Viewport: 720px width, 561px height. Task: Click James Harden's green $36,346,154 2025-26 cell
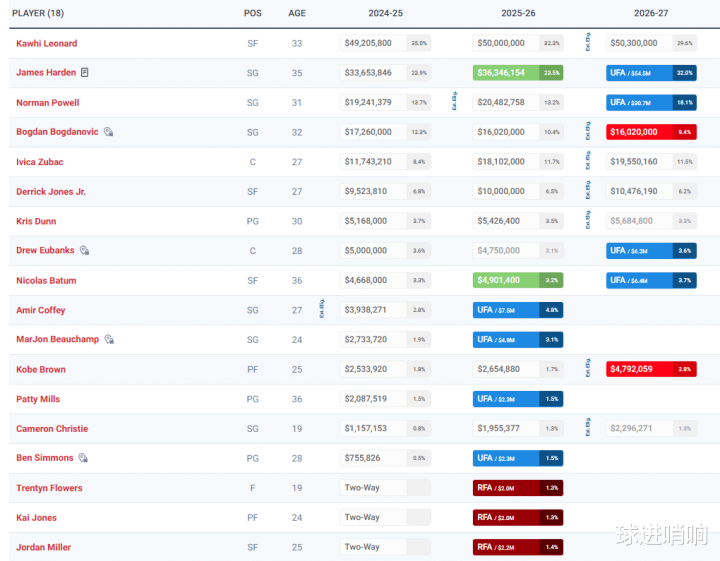(x=518, y=73)
